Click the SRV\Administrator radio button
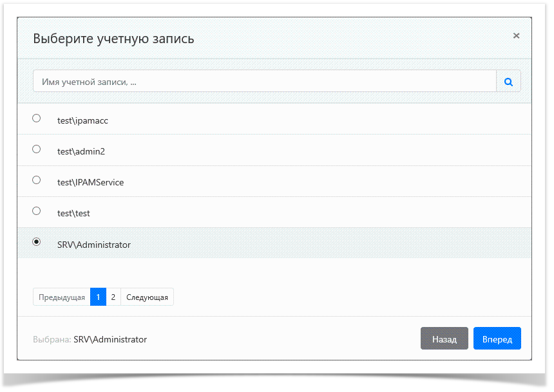The image size is (554, 392). (x=37, y=242)
